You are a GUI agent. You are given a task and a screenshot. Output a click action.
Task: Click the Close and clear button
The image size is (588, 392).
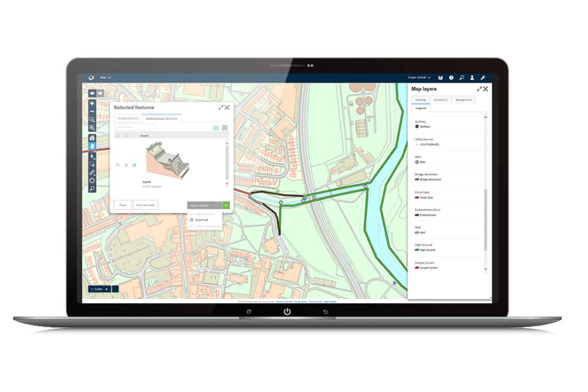click(145, 205)
